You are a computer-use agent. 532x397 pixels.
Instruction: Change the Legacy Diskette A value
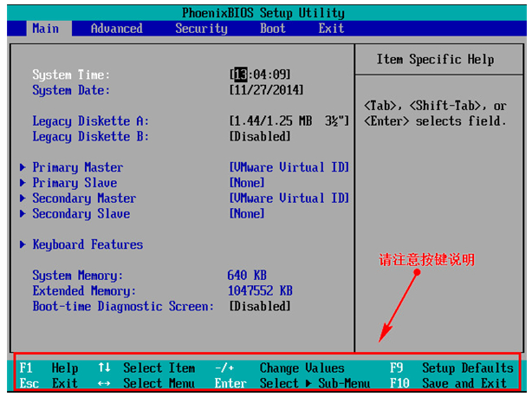pos(289,121)
